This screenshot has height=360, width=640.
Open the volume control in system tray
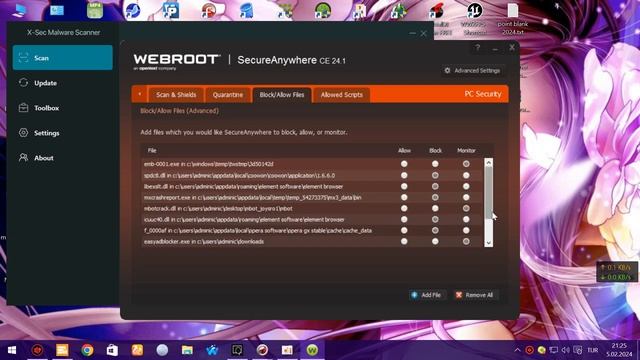point(565,350)
